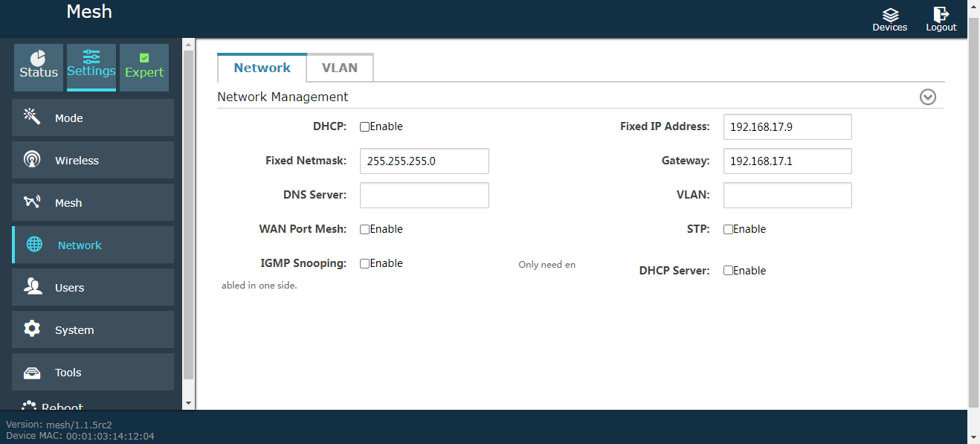Open the Tools tray icon

click(x=32, y=372)
